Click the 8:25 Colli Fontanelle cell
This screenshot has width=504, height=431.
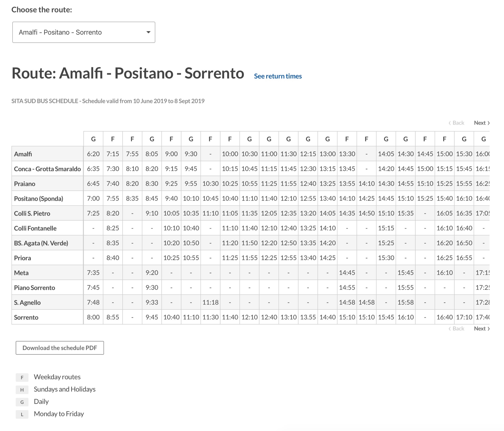(x=113, y=228)
